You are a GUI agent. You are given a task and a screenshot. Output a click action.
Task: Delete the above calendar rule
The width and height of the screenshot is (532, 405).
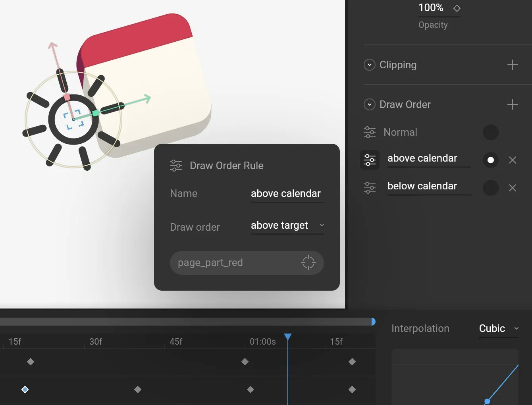pos(513,160)
